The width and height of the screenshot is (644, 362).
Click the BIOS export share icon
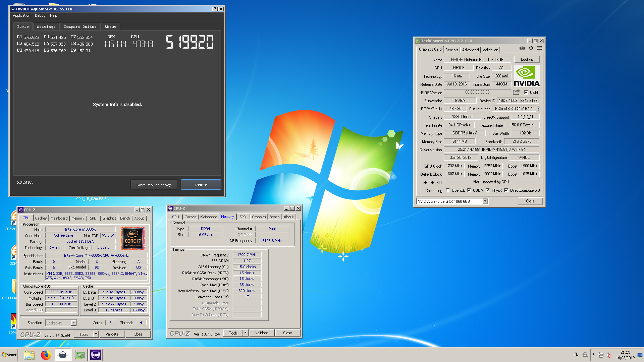516,92
